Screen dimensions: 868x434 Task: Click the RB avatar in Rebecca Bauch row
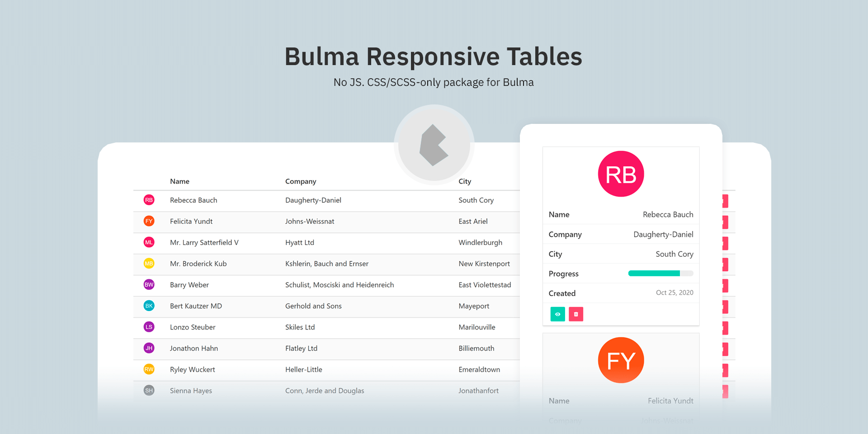click(149, 200)
